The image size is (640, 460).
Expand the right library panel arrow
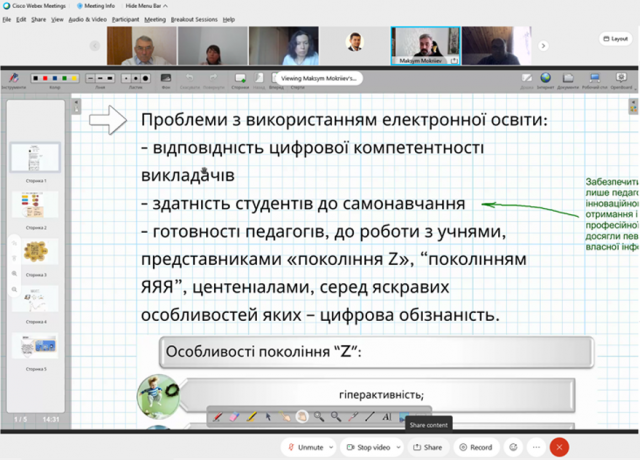tap(633, 106)
